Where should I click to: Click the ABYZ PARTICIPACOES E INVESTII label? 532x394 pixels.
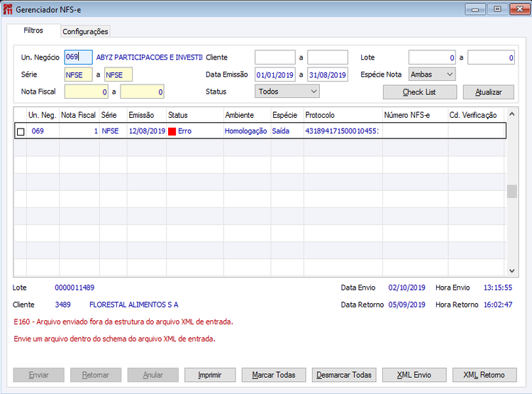pos(149,58)
